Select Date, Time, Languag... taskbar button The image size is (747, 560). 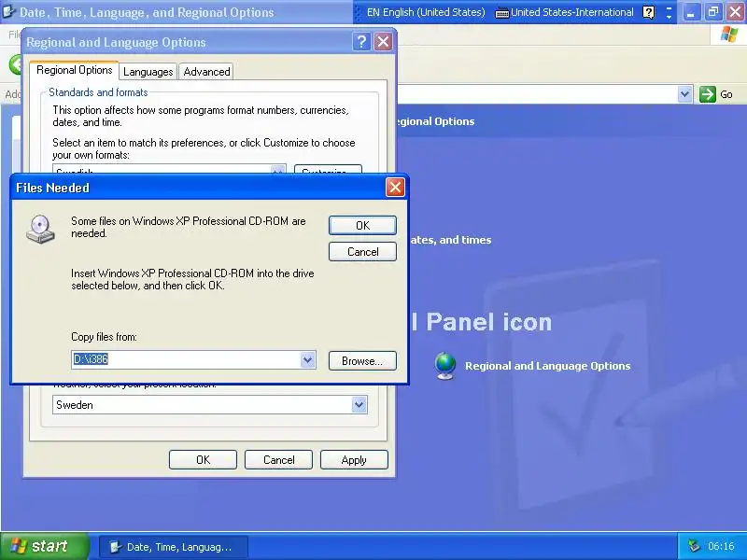pos(174,547)
